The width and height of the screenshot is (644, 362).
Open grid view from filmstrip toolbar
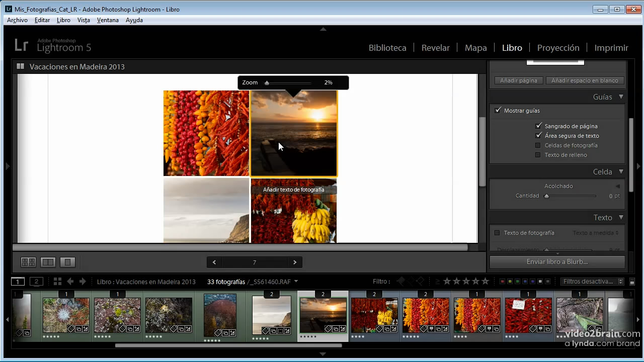click(57, 282)
